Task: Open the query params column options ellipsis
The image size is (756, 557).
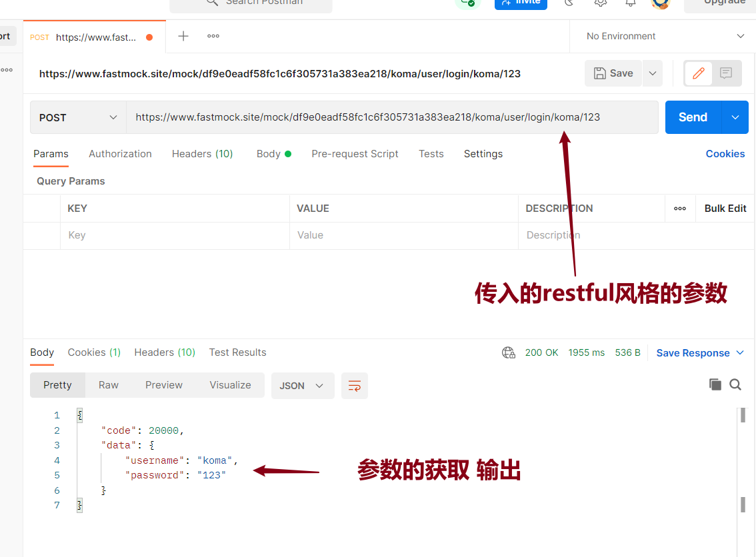Action: tap(680, 209)
